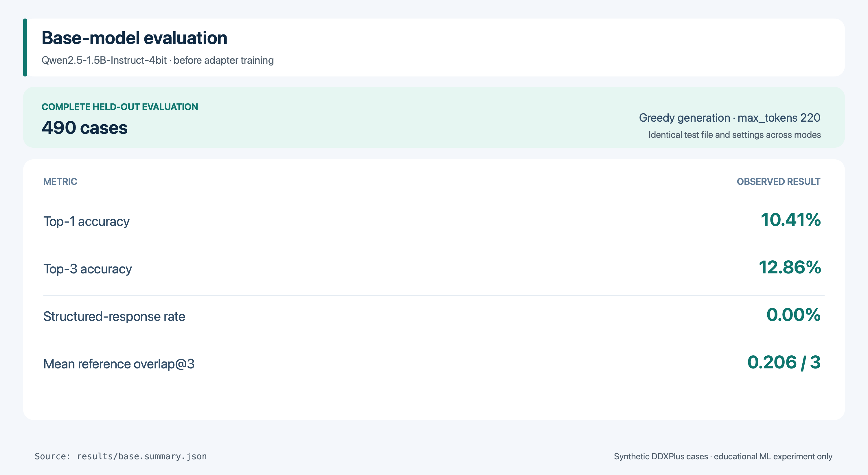Click the 10.41% result value

[790, 220]
